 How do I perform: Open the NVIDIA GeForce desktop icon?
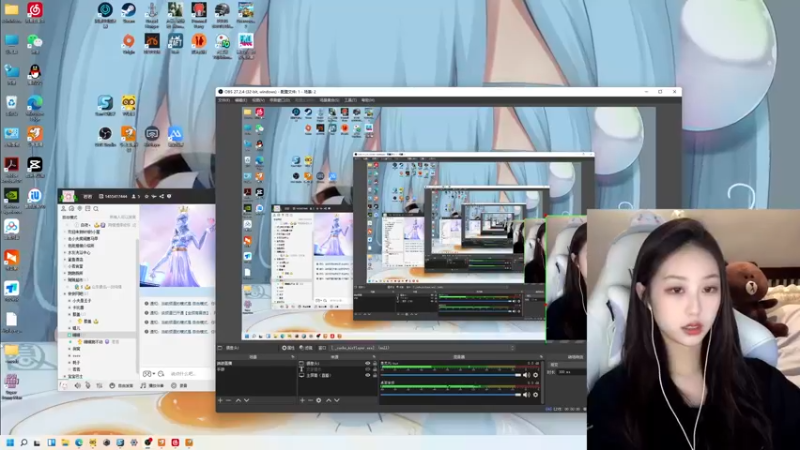coord(11,195)
